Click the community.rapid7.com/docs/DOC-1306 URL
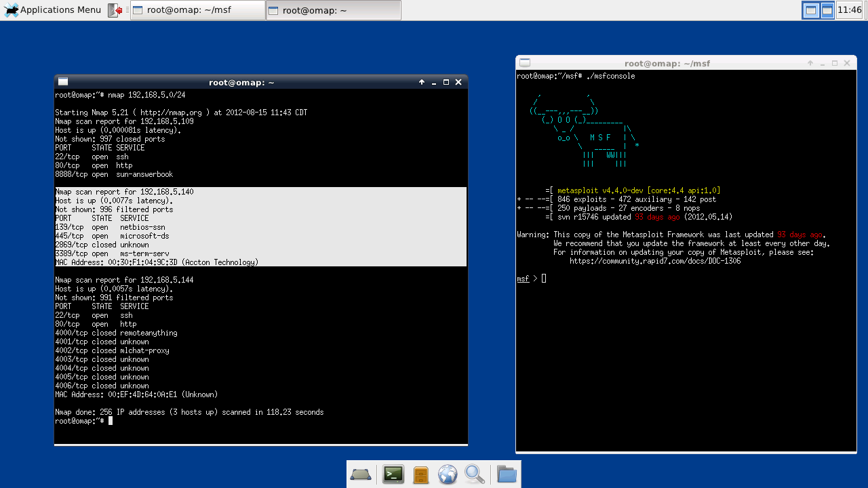868x488 pixels. [655, 261]
